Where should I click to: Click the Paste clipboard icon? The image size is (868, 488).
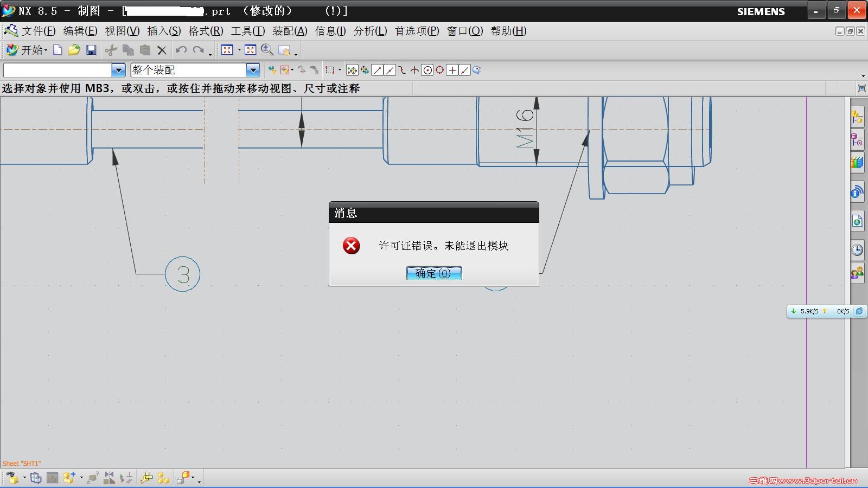pos(145,50)
